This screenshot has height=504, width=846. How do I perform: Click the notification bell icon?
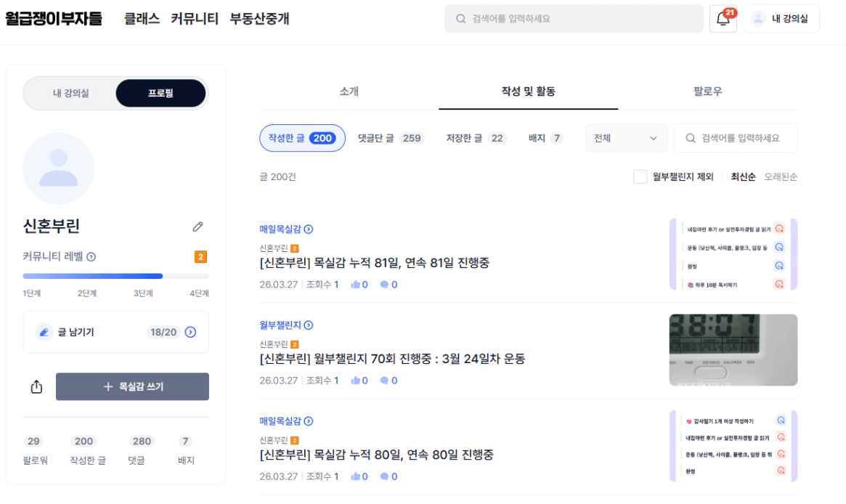723,20
